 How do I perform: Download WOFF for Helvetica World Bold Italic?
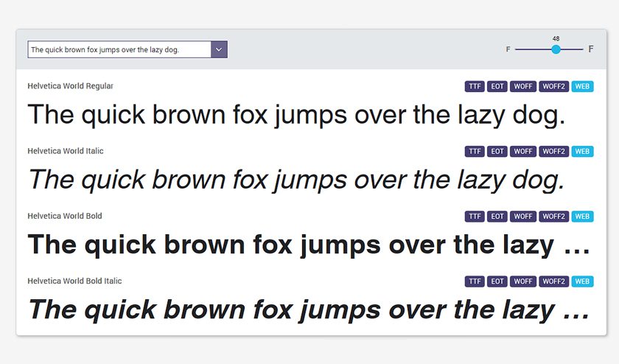pos(523,281)
